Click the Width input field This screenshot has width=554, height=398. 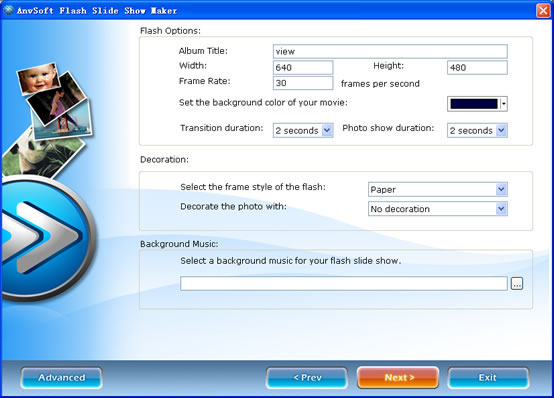pos(303,67)
